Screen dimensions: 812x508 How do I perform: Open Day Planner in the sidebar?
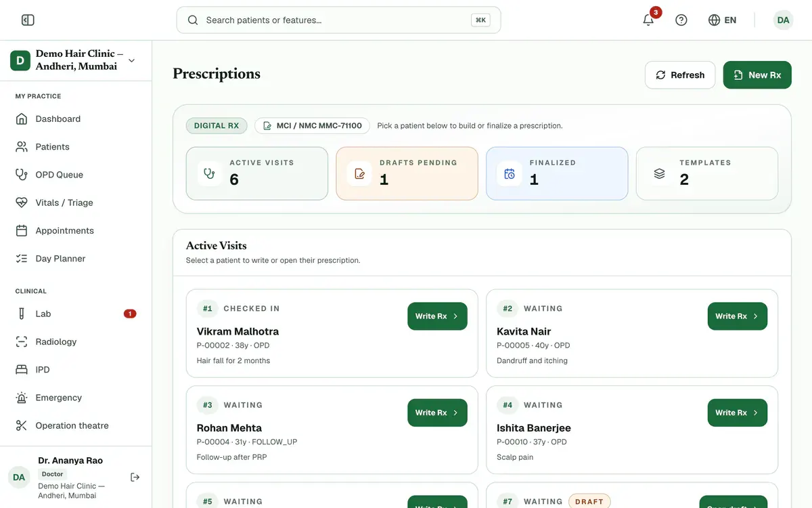[76, 259]
